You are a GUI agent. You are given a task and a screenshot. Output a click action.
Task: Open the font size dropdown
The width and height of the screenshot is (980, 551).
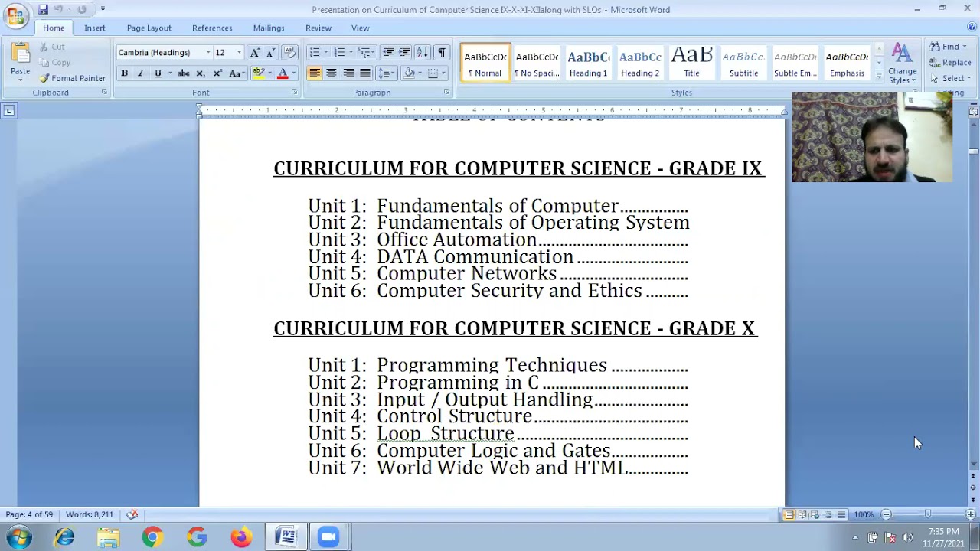pyautogui.click(x=238, y=52)
